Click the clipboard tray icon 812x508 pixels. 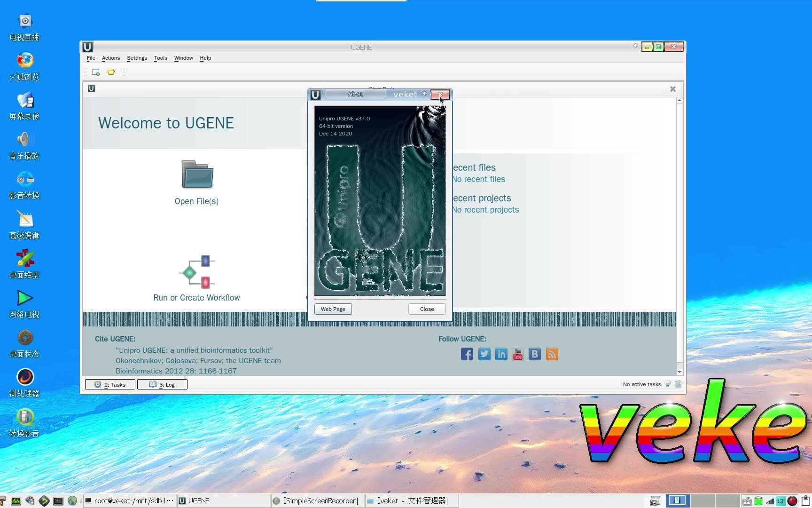(805, 501)
